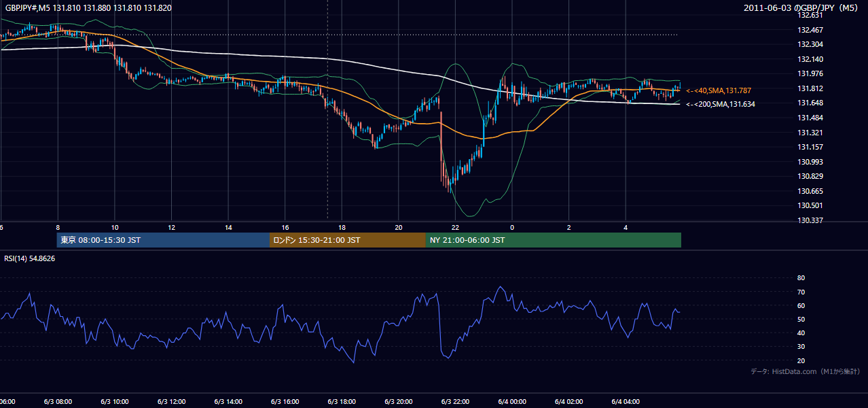The width and height of the screenshot is (868, 408).
Task: Click hour label 10 under price chart
Action: click(115, 228)
